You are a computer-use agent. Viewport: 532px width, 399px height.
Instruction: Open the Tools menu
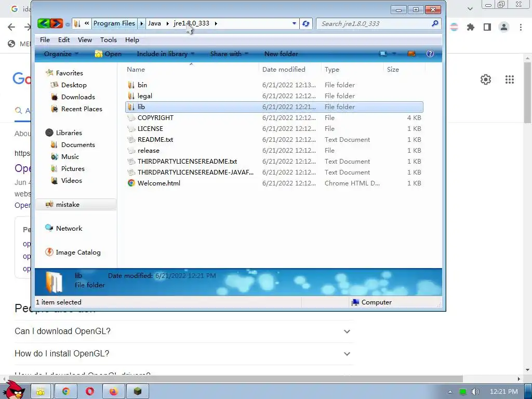click(x=109, y=39)
